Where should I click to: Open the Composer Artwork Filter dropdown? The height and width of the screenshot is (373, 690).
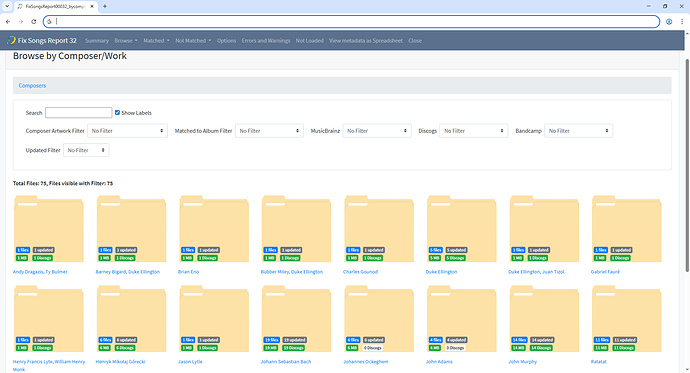(x=127, y=131)
